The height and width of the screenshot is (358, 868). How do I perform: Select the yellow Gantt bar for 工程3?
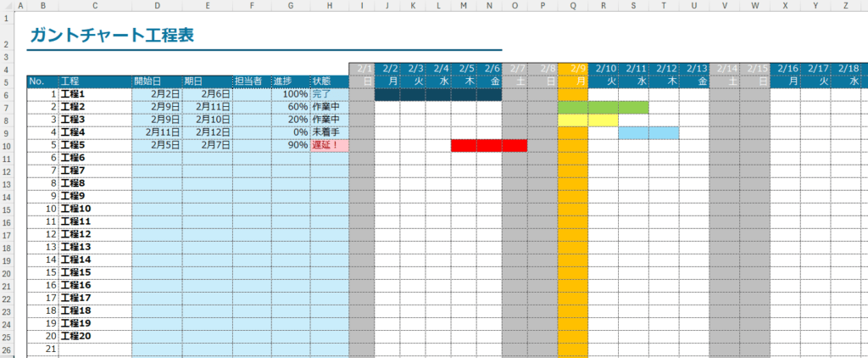[x=587, y=120]
